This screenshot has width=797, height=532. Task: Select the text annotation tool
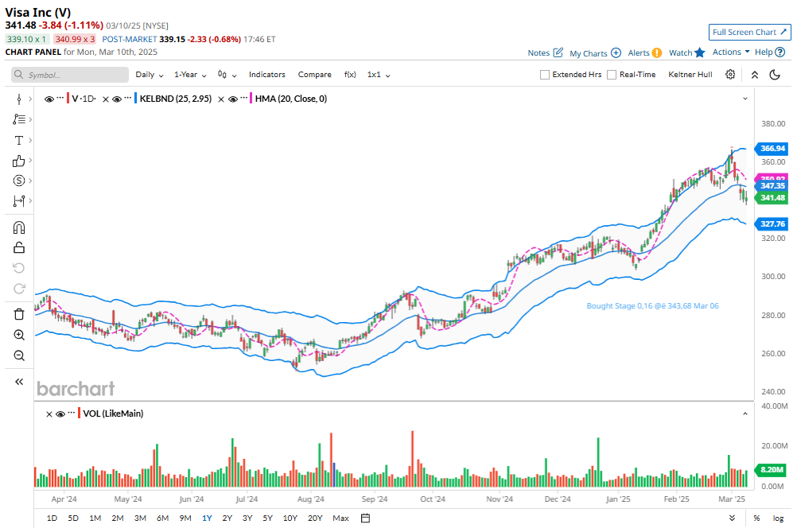(x=19, y=140)
